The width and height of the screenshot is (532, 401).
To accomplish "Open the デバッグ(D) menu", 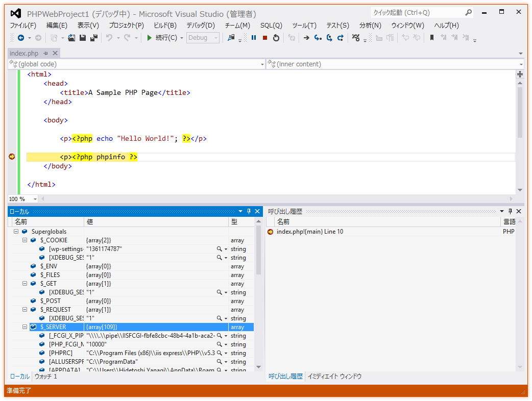I will point(201,26).
